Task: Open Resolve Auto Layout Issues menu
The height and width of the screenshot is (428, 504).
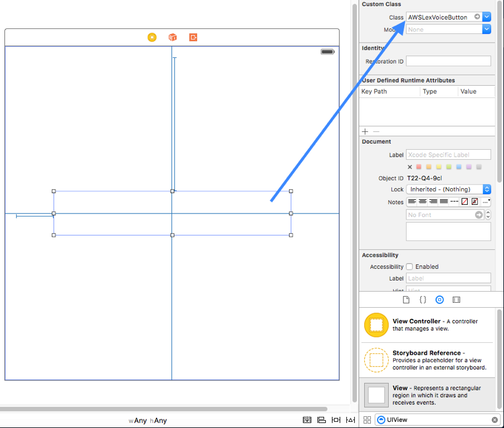Action: click(351, 420)
